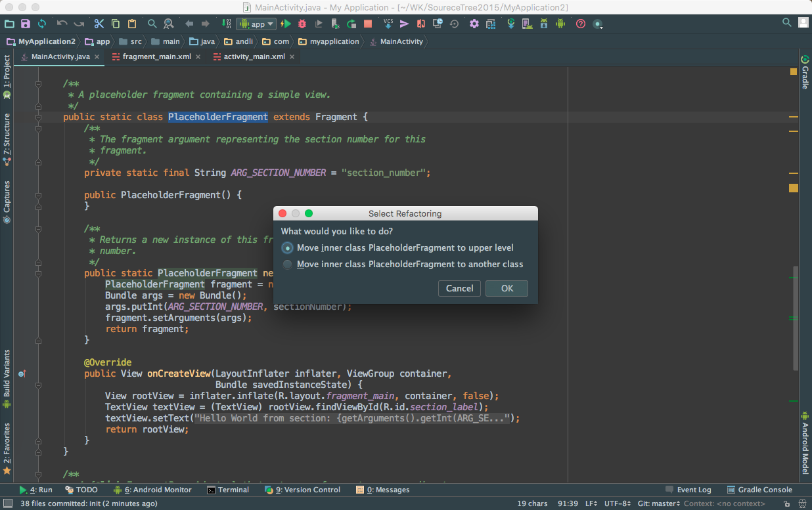The height and width of the screenshot is (510, 812).
Task: Close the fragment_main.xml tab
Action: point(199,56)
